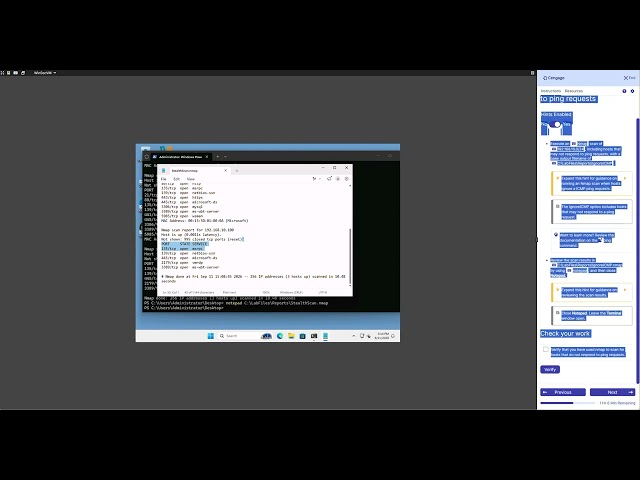
Task: Open the Windows Start menu
Action: pyautogui.click(x=211, y=336)
